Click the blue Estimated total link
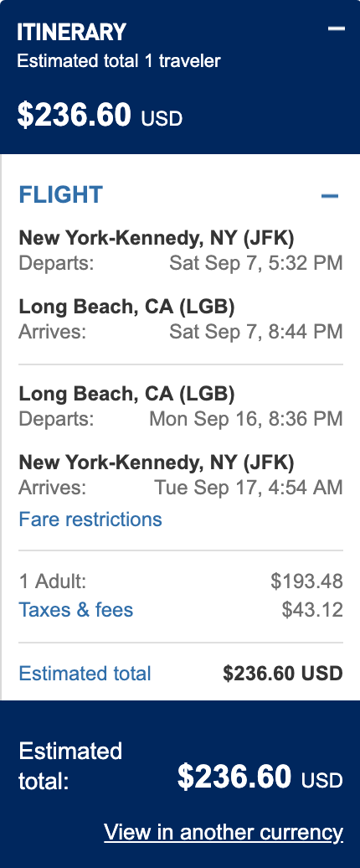Viewport: 360px width, 868px height. (x=85, y=674)
